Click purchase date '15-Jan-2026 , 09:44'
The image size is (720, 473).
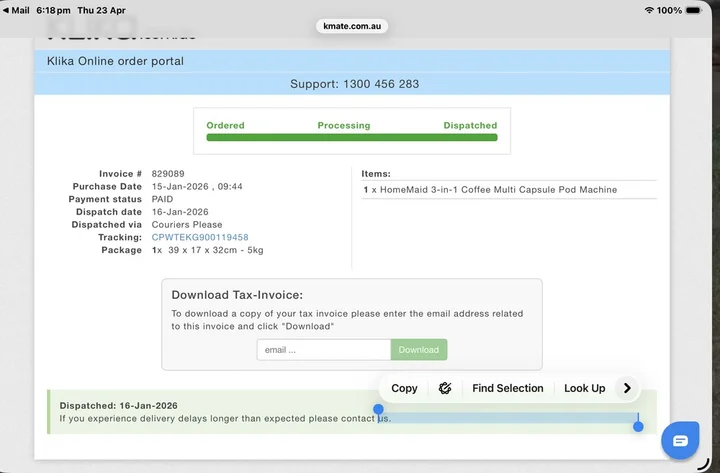(x=197, y=186)
